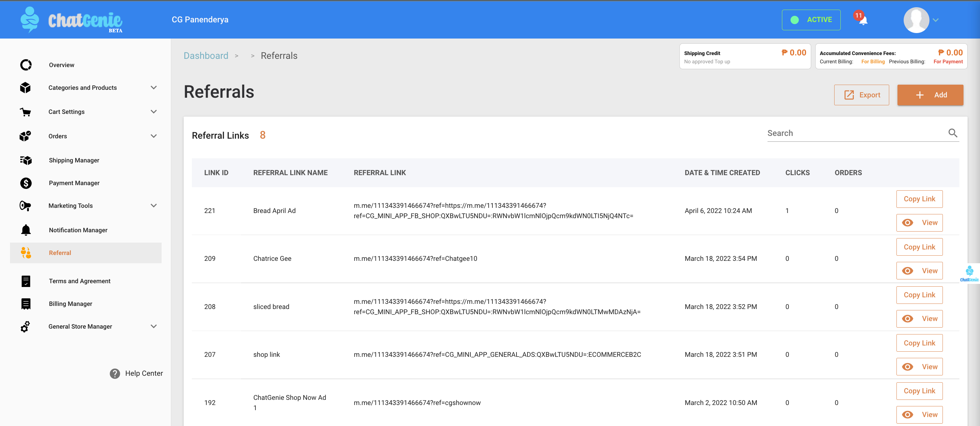Expand the Marketing Tools chevron

tap(154, 206)
